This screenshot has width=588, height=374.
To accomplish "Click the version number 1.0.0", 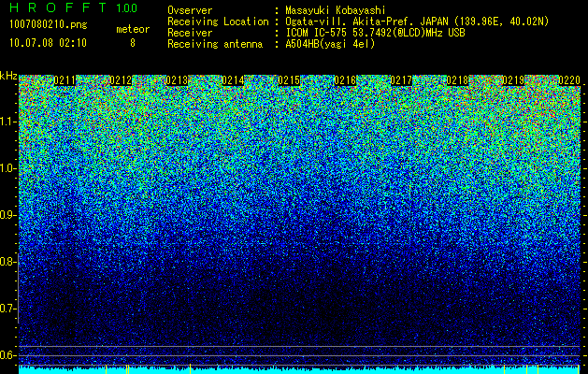I will coord(127,7).
